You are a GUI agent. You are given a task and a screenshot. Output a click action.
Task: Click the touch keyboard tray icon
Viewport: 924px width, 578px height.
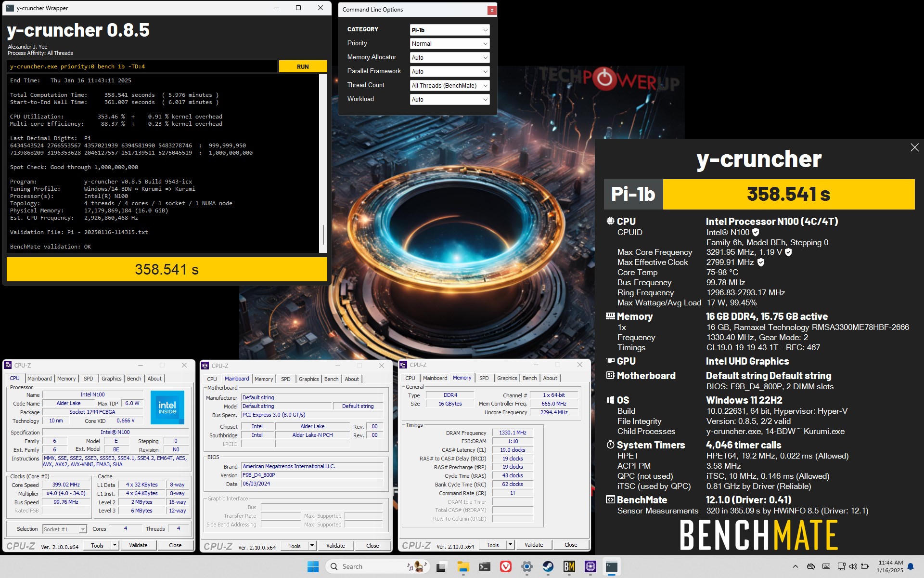click(826, 566)
